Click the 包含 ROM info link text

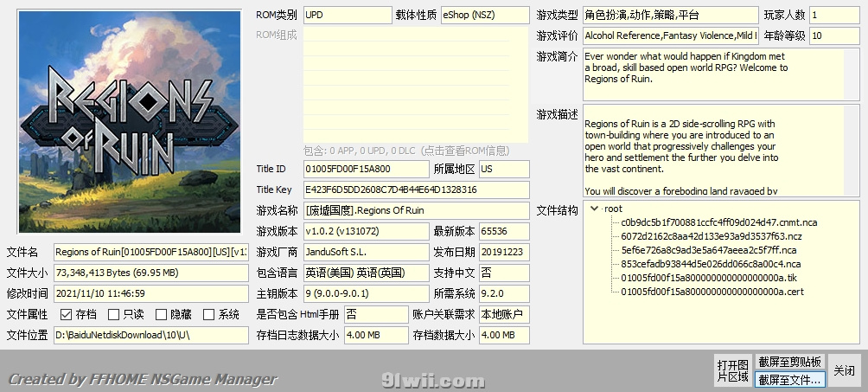click(406, 151)
